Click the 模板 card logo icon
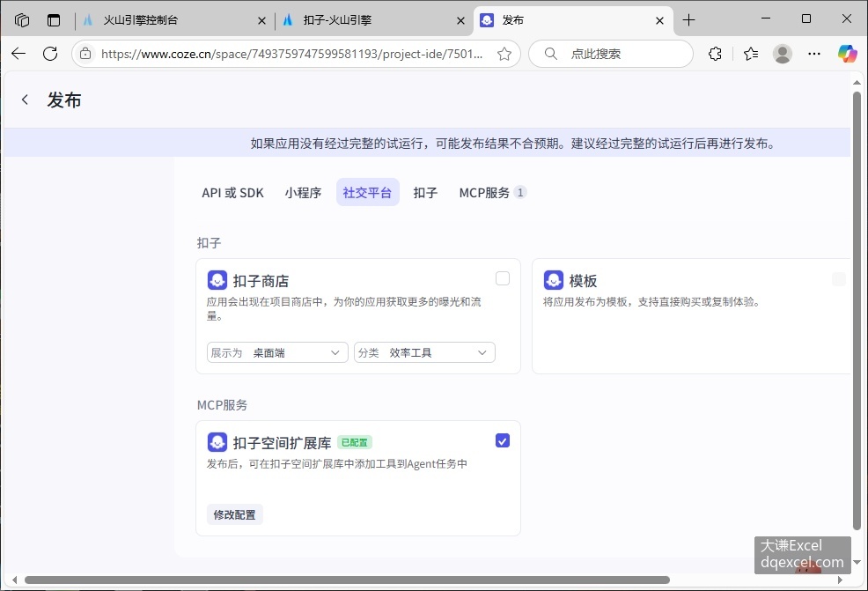 click(x=553, y=280)
